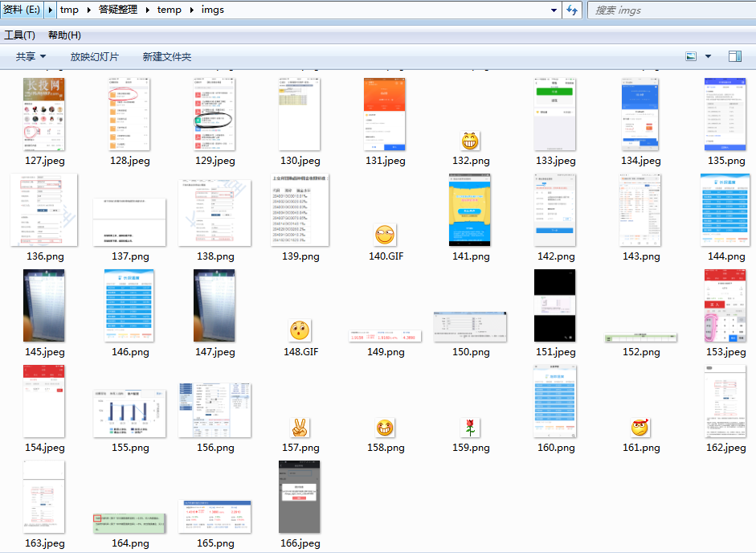Navigate to temp folder in breadcrumb
The width and height of the screenshot is (756, 553).
[170, 10]
